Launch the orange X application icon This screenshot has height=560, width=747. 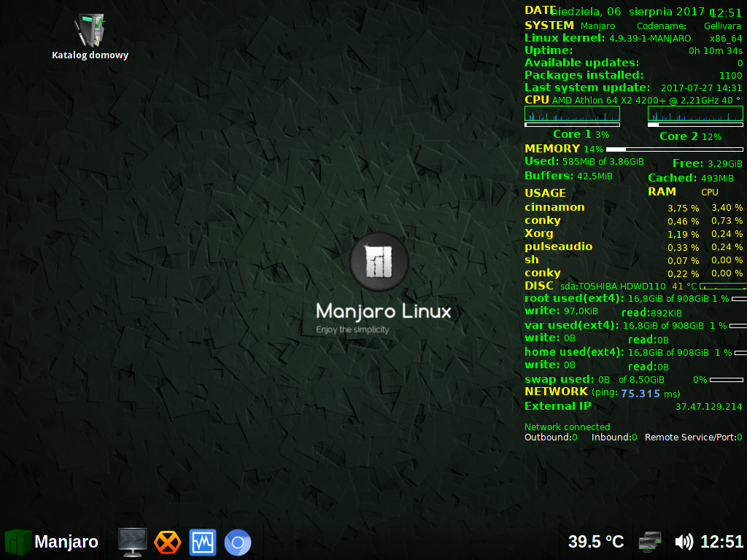[167, 542]
